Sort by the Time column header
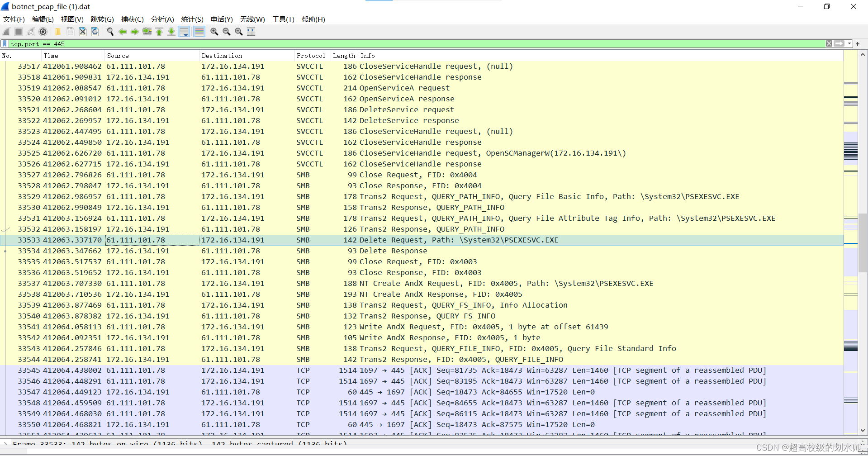 click(73, 56)
